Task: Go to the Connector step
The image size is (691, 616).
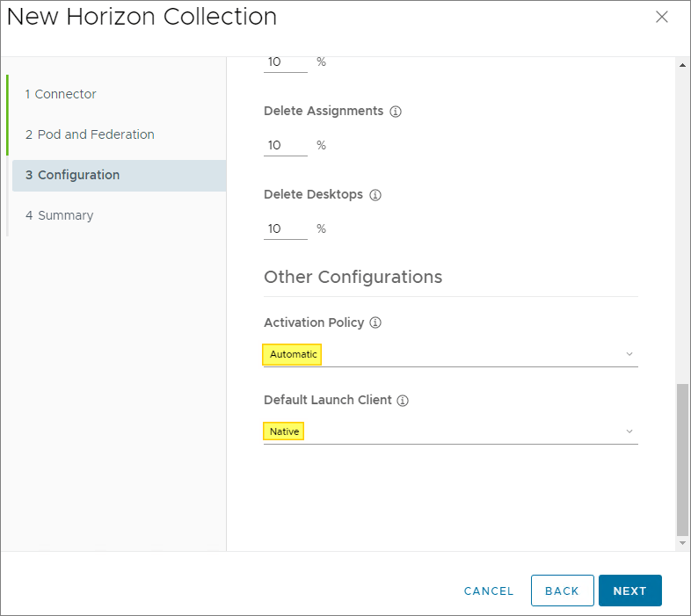Action: pos(61,94)
